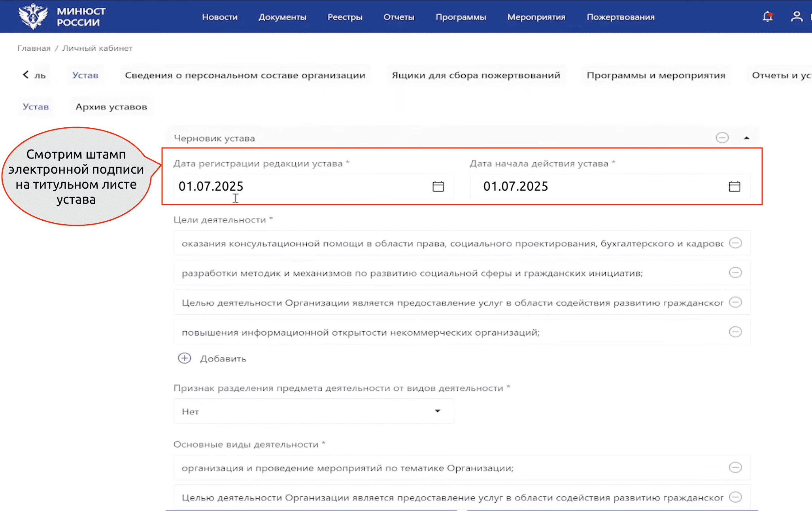Open the user profile icon
This screenshot has height=511, width=812.
click(x=797, y=17)
